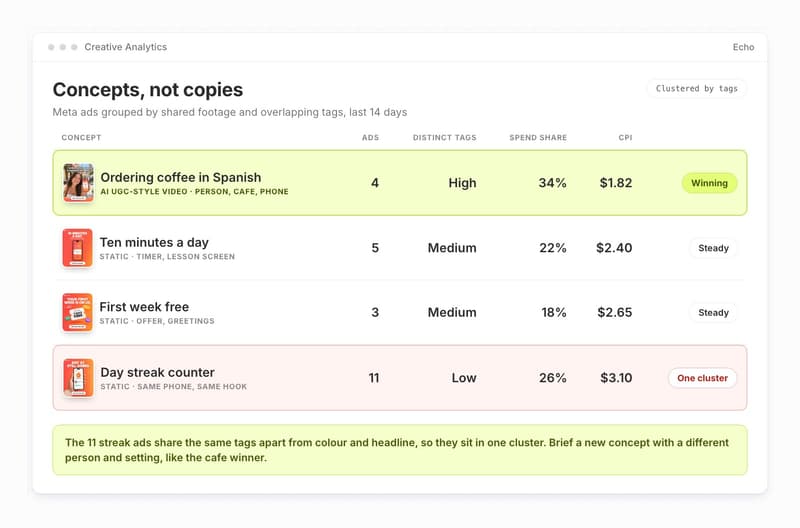Click the ads count 4

pos(375,183)
